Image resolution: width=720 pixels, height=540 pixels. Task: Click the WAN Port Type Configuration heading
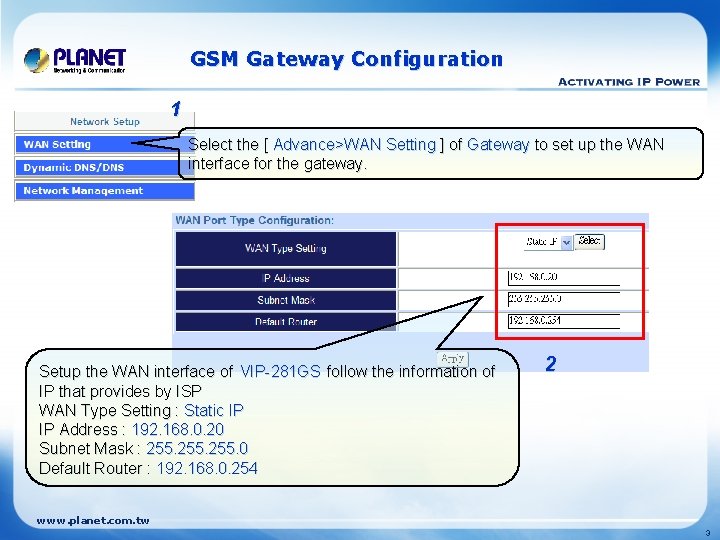(x=254, y=220)
